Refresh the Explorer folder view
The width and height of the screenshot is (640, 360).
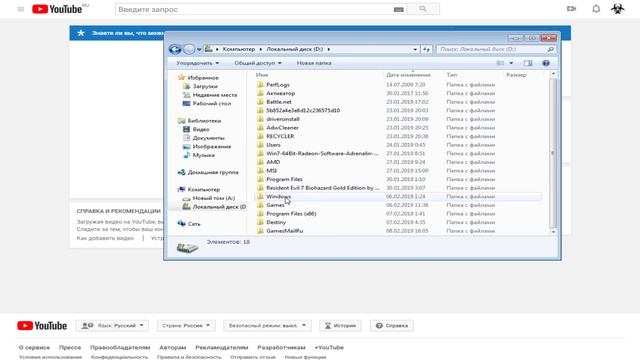[427, 49]
